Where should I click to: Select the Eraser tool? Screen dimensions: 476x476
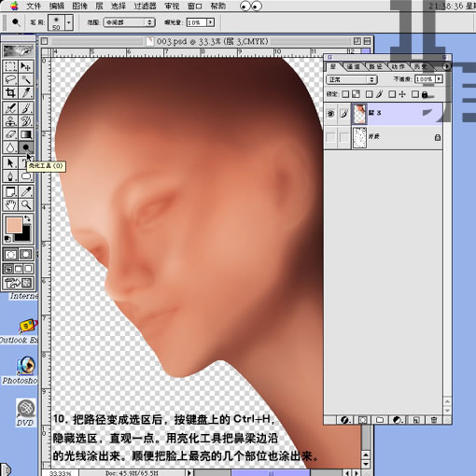(10, 134)
